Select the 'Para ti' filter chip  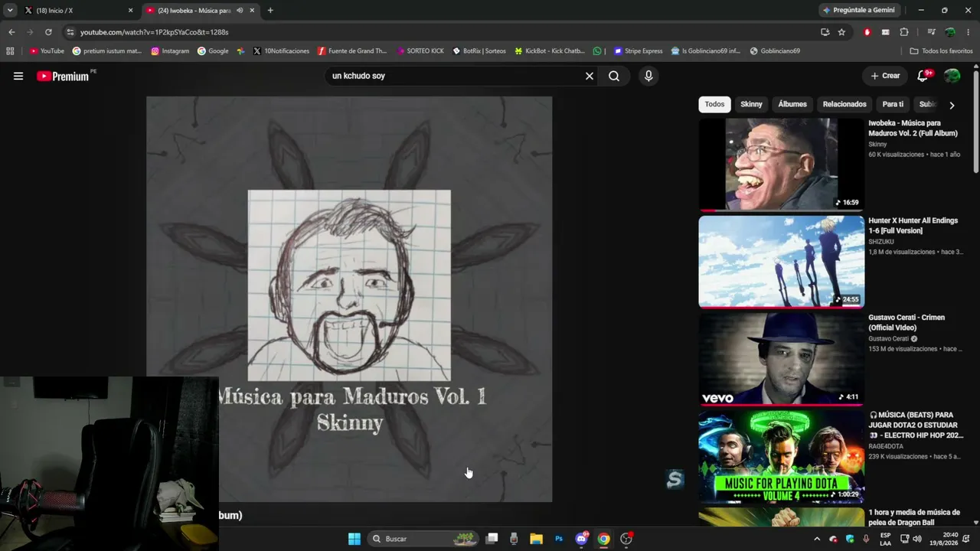click(893, 104)
